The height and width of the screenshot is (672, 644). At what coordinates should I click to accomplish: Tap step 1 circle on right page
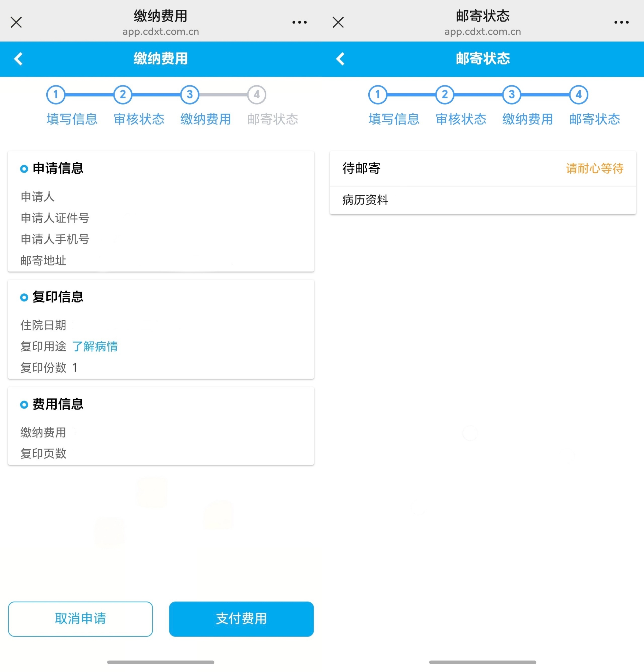coord(378,95)
